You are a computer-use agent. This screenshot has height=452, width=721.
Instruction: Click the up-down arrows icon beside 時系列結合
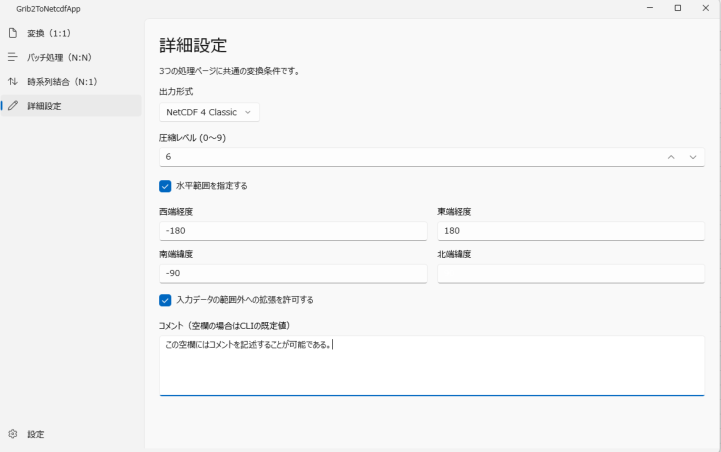[13, 81]
